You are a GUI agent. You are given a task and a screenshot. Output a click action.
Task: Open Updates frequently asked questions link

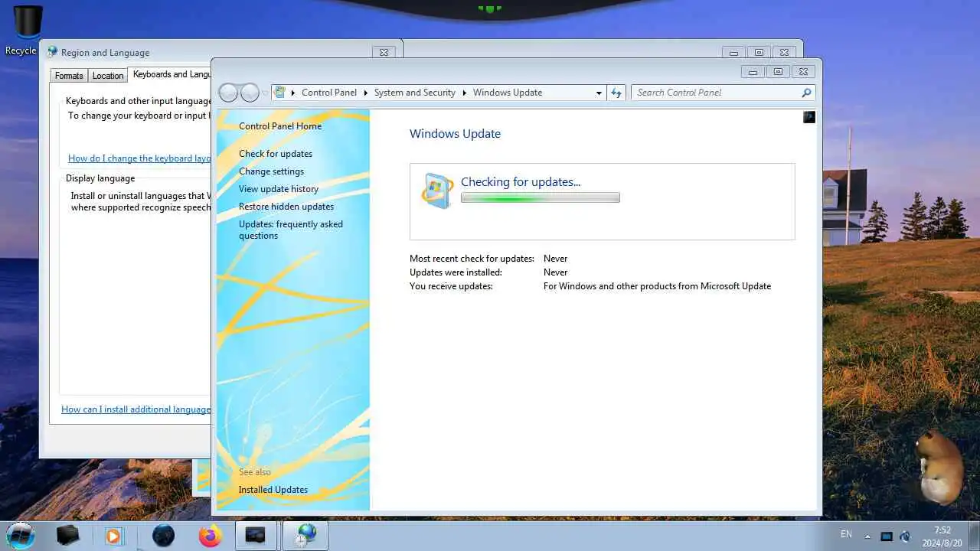coord(291,230)
